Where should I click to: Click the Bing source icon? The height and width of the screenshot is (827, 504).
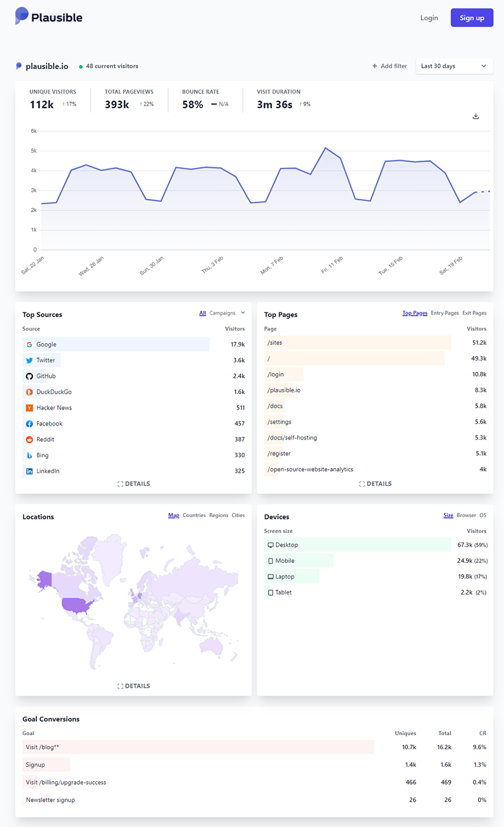tap(29, 456)
